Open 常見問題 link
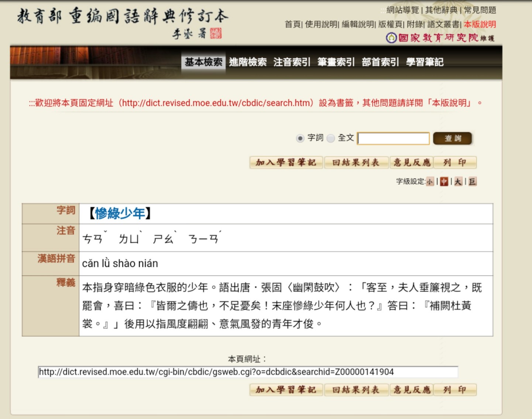 480,10
